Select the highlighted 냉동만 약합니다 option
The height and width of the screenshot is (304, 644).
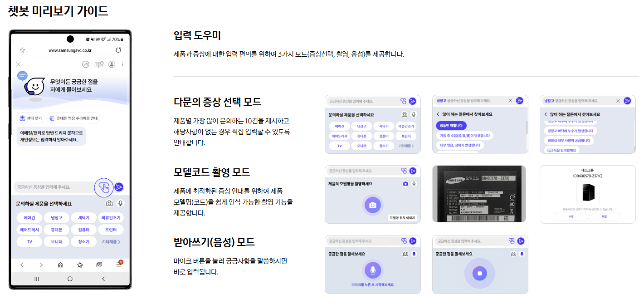tap(451, 125)
